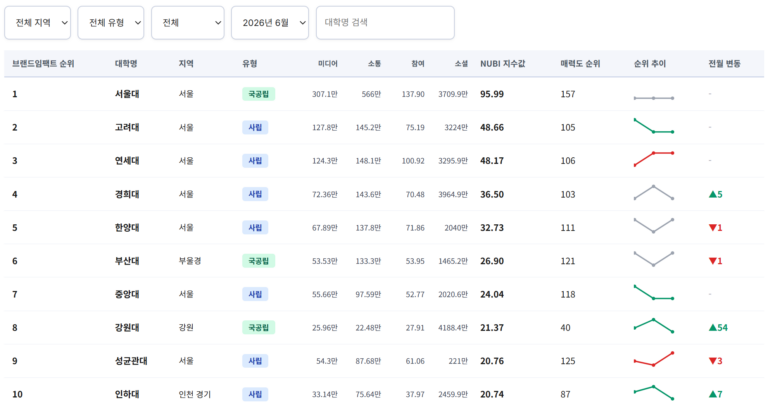Click 국공립 badge in 서울대 row
Image resolution: width=768 pixels, height=406 pixels.
pyautogui.click(x=259, y=94)
